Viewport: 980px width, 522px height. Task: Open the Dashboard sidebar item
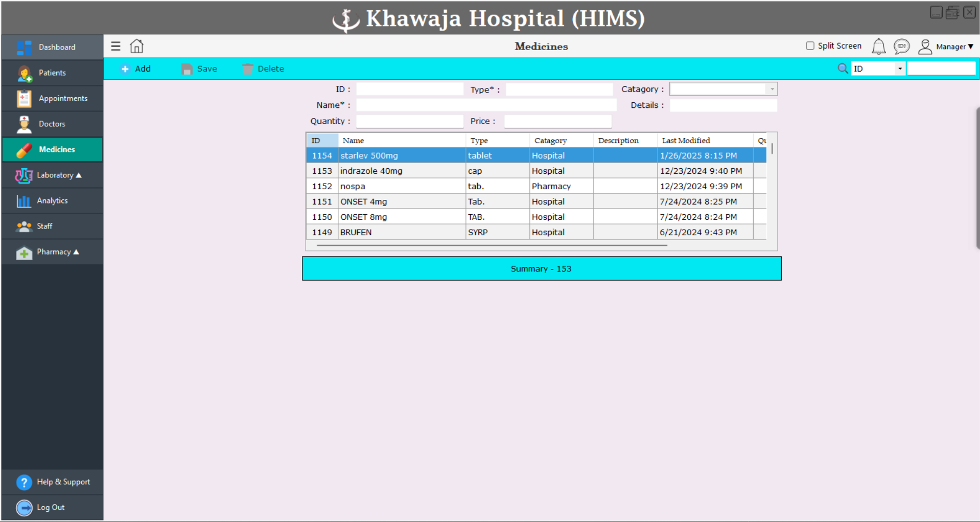click(x=52, y=47)
